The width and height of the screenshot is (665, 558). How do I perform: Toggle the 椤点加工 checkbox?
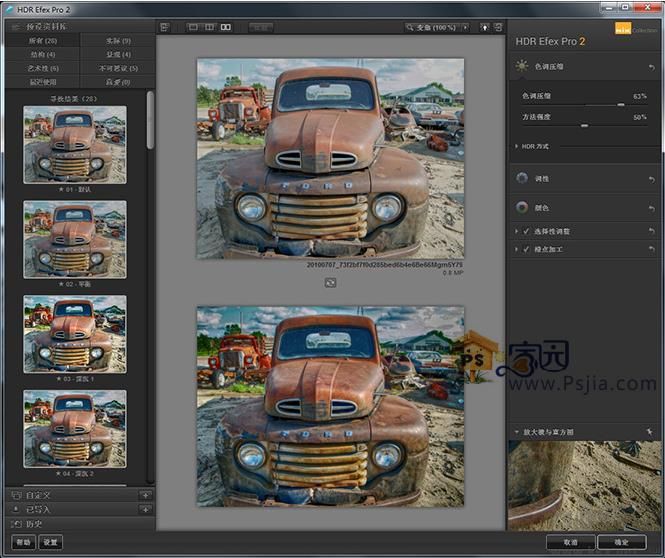[x=526, y=248]
